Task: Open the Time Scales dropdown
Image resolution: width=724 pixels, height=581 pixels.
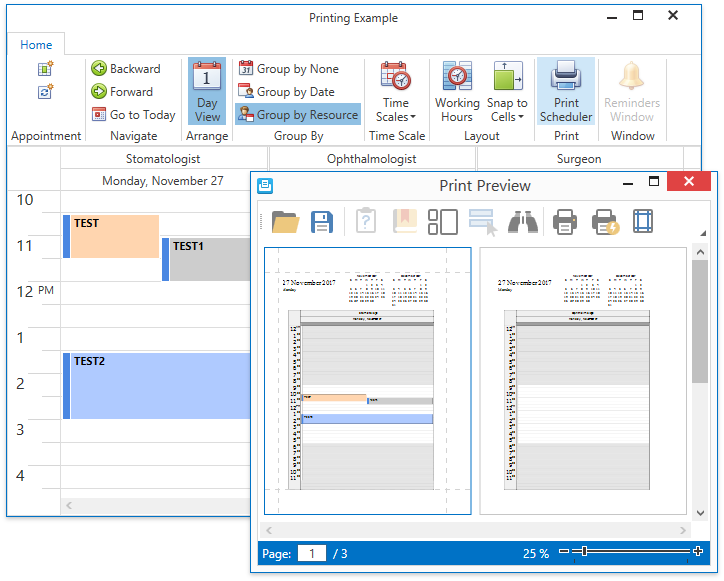Action: tap(396, 92)
